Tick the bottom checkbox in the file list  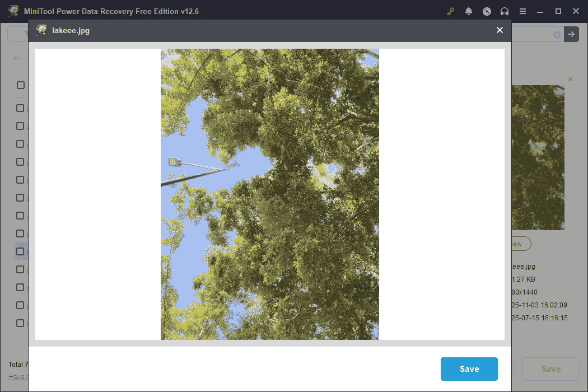(x=21, y=323)
